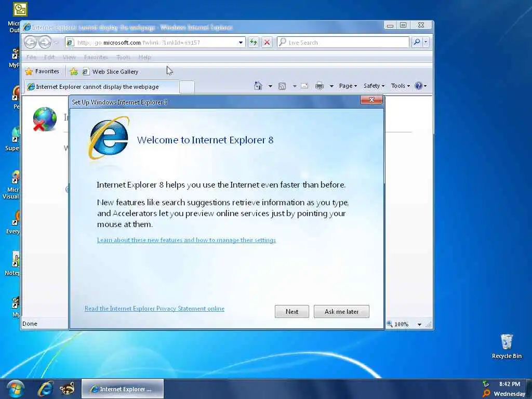Click Next in the setup dialog
The height and width of the screenshot is (399, 532).
click(x=292, y=312)
